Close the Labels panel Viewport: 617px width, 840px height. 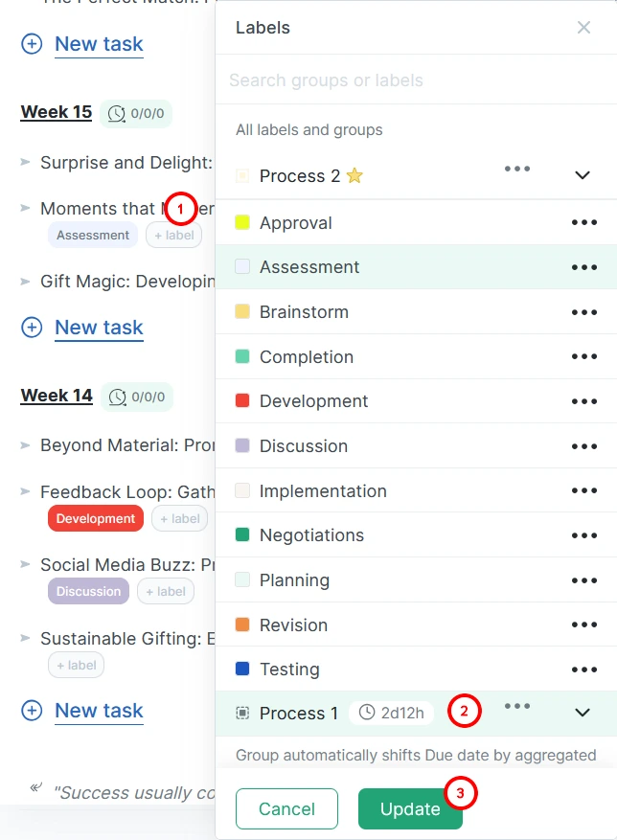pyautogui.click(x=583, y=28)
